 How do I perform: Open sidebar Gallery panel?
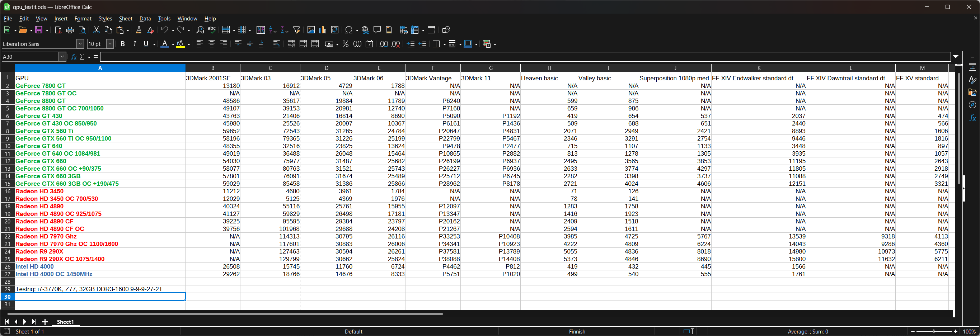[x=972, y=93]
